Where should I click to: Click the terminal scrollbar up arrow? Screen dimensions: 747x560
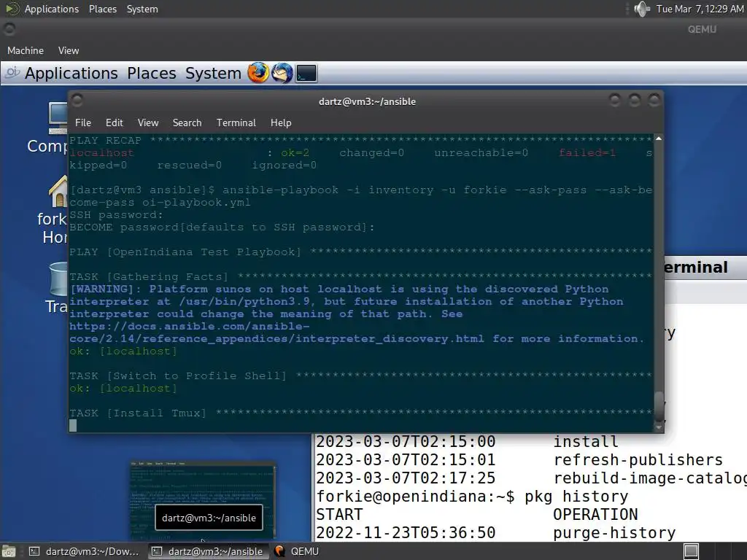coord(659,139)
